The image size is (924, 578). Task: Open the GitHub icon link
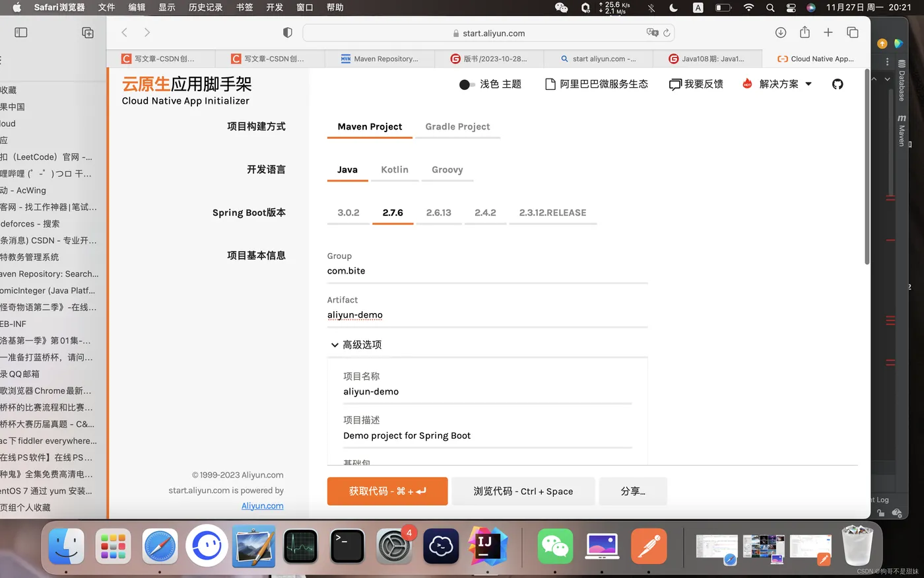tap(838, 84)
